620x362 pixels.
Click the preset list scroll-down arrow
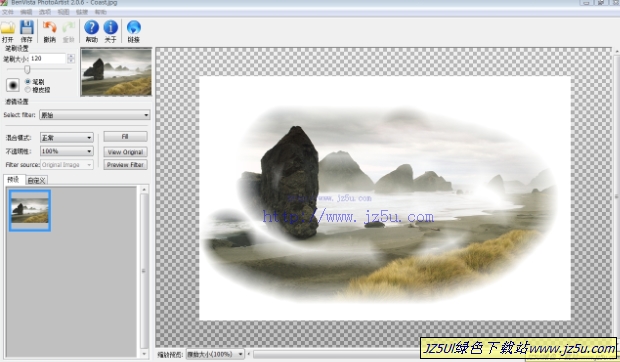pyautogui.click(x=144, y=354)
